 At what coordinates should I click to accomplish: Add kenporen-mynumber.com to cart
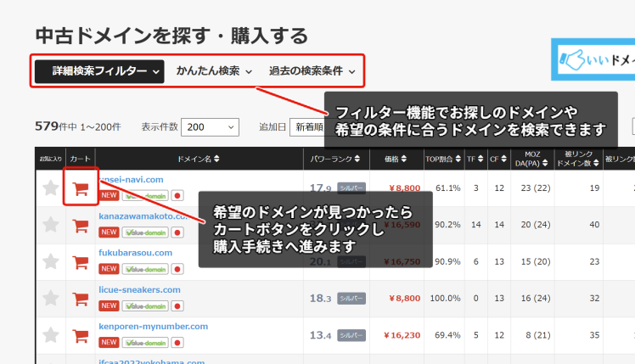pyautogui.click(x=81, y=336)
